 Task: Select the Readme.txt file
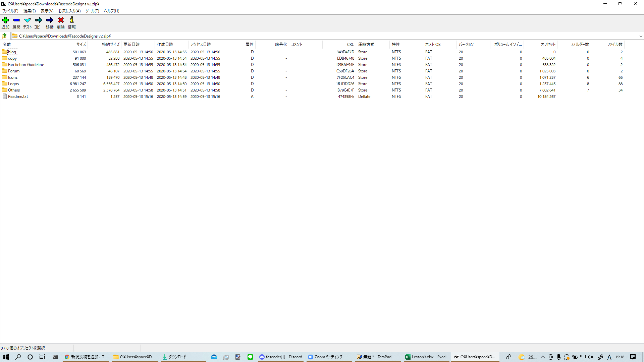18,97
